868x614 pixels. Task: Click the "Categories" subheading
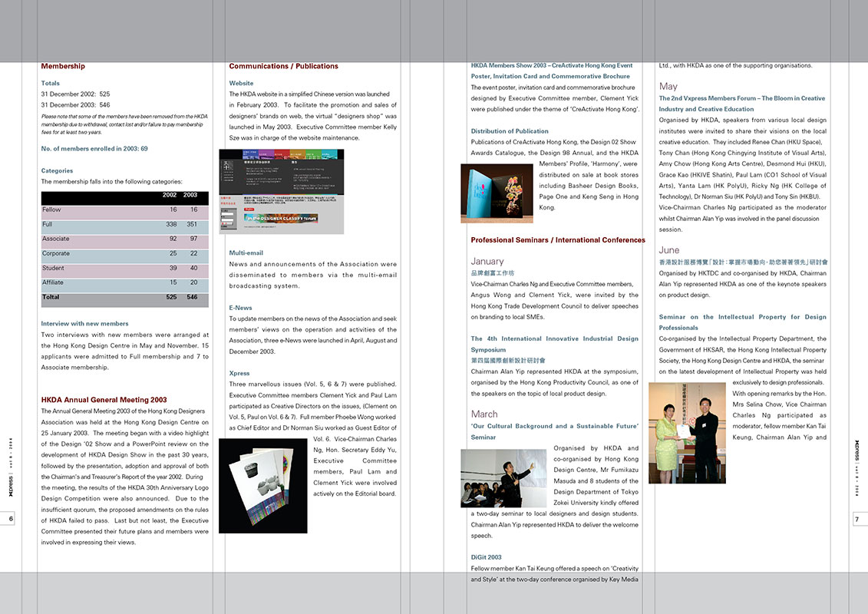tap(57, 170)
